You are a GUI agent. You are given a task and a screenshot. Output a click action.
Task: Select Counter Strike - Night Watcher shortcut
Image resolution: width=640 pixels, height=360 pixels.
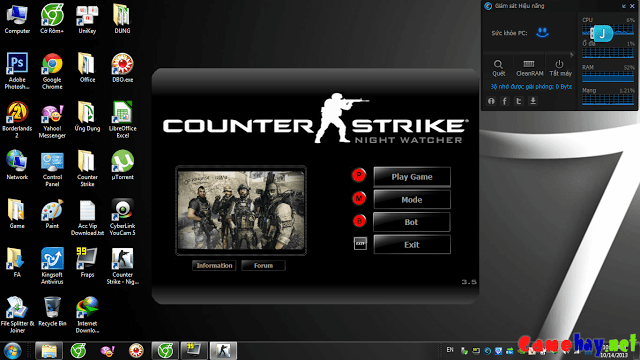click(x=122, y=266)
